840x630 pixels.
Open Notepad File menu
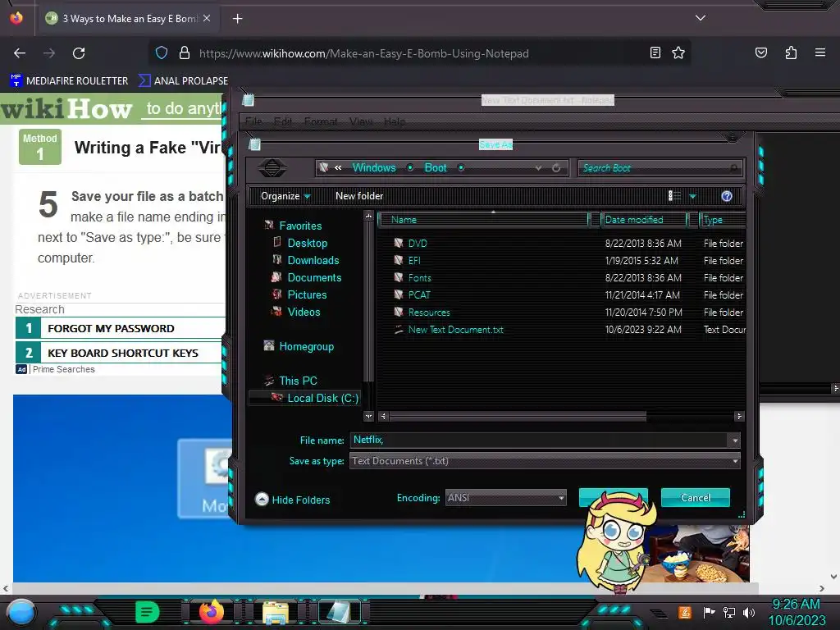[253, 121]
